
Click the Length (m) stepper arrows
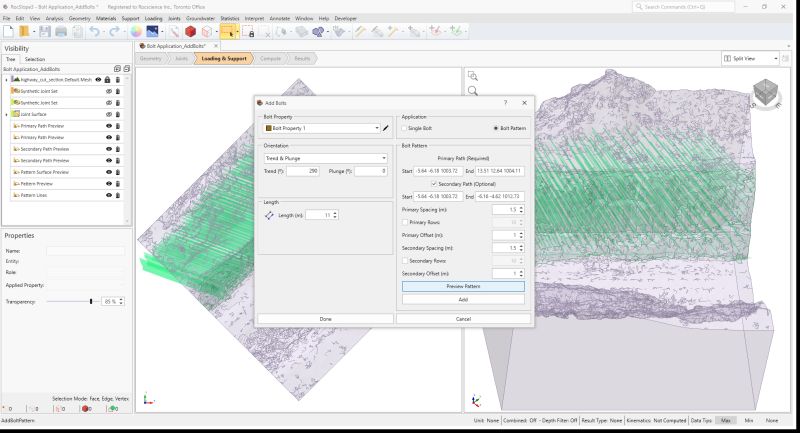point(335,215)
